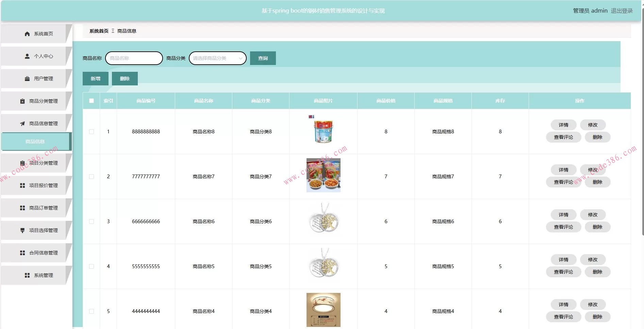Click 查看评论 for 商品名称8
This screenshot has height=329, width=644.
(x=564, y=137)
